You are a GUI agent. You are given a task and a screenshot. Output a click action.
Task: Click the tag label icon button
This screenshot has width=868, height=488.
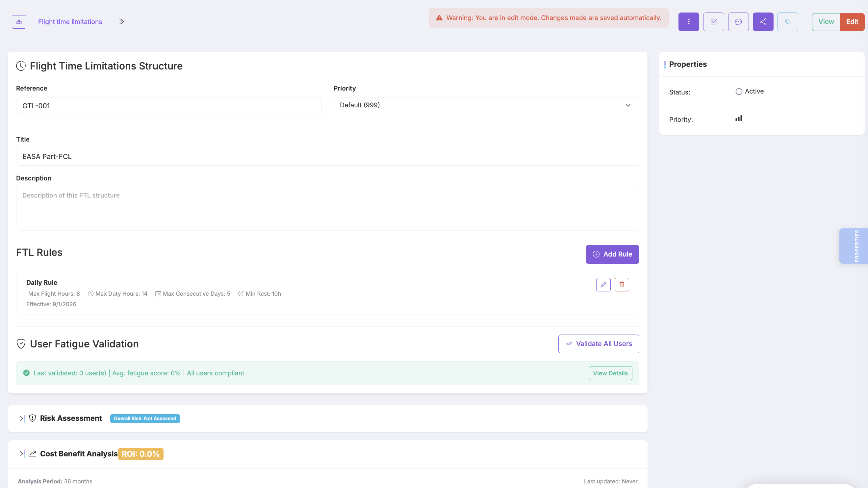coord(787,22)
